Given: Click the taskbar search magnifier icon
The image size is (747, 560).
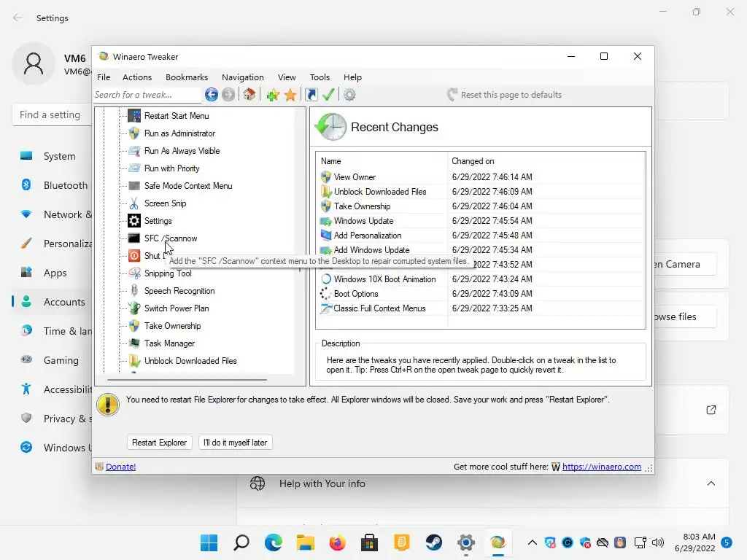Looking at the screenshot, I should 241,542.
